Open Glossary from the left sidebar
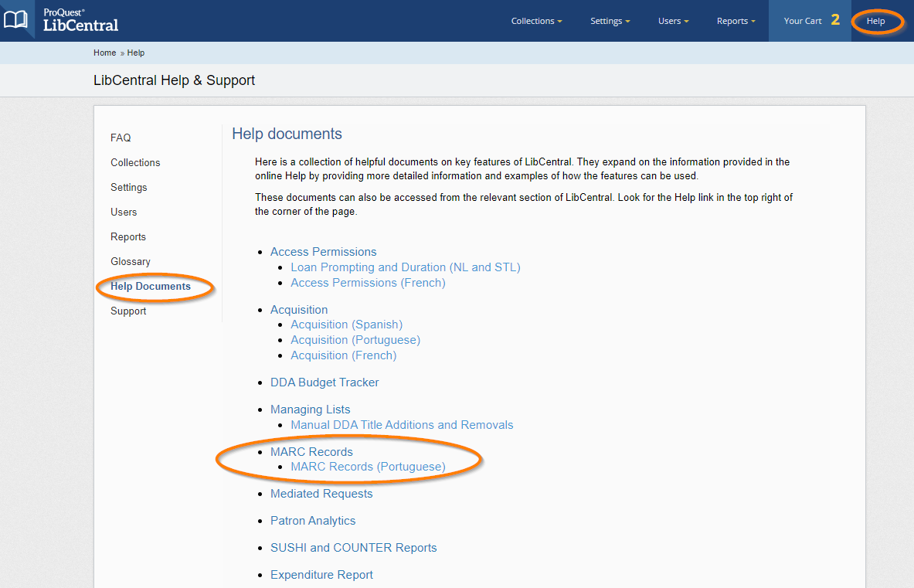The height and width of the screenshot is (588, 914). pos(131,261)
